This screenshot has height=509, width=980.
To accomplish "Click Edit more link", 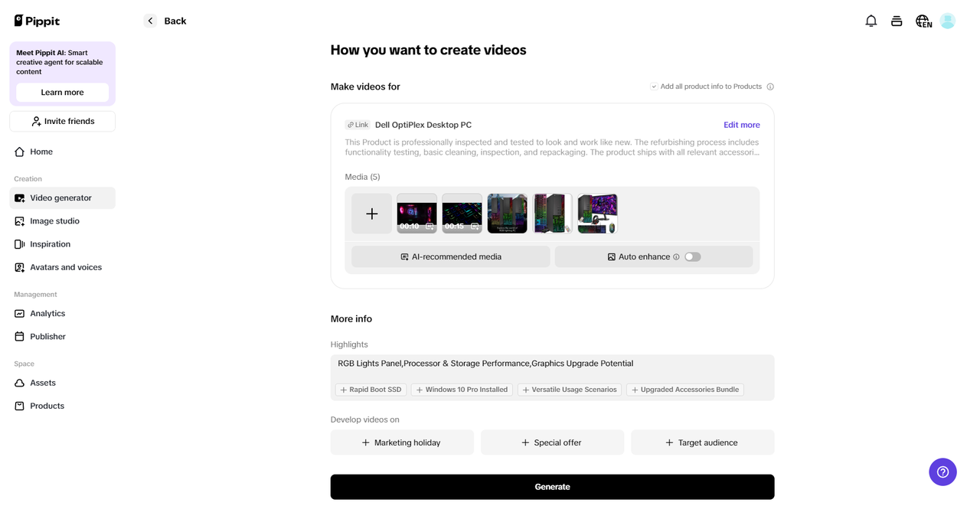I will click(x=742, y=125).
